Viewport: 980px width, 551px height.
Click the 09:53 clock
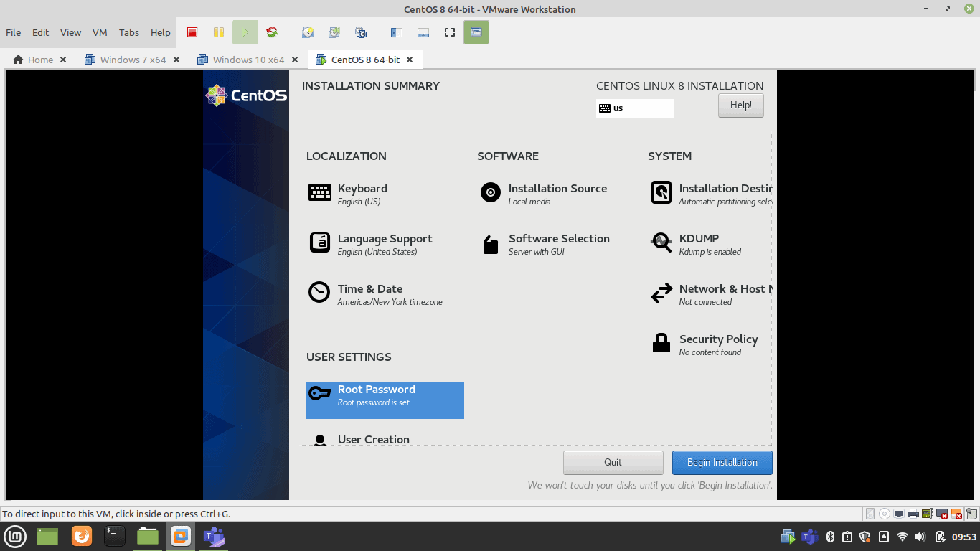(x=964, y=536)
